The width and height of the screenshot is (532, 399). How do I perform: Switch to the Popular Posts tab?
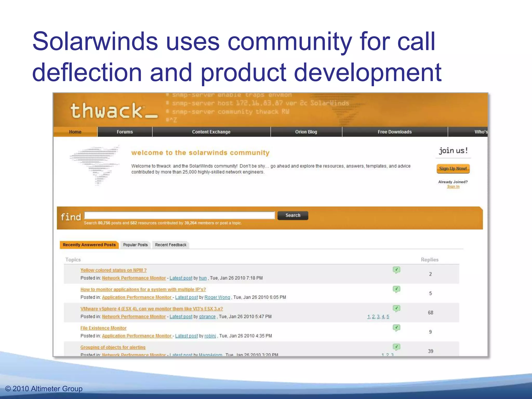pos(135,245)
